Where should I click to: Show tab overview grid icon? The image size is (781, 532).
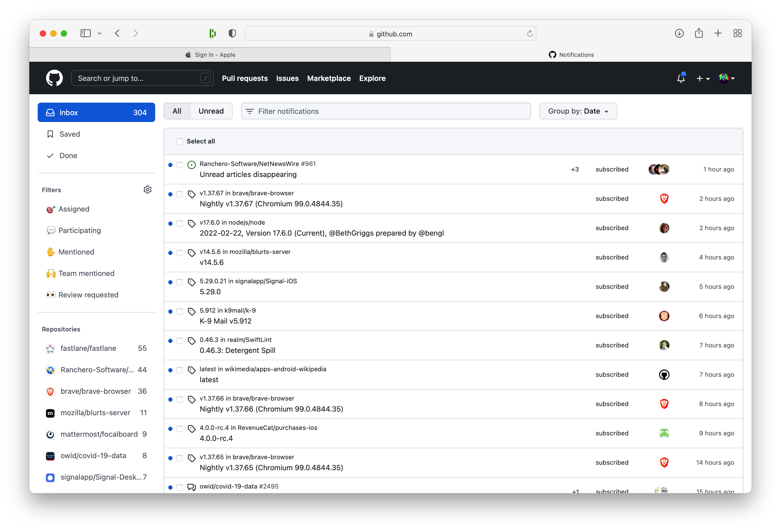[738, 33]
